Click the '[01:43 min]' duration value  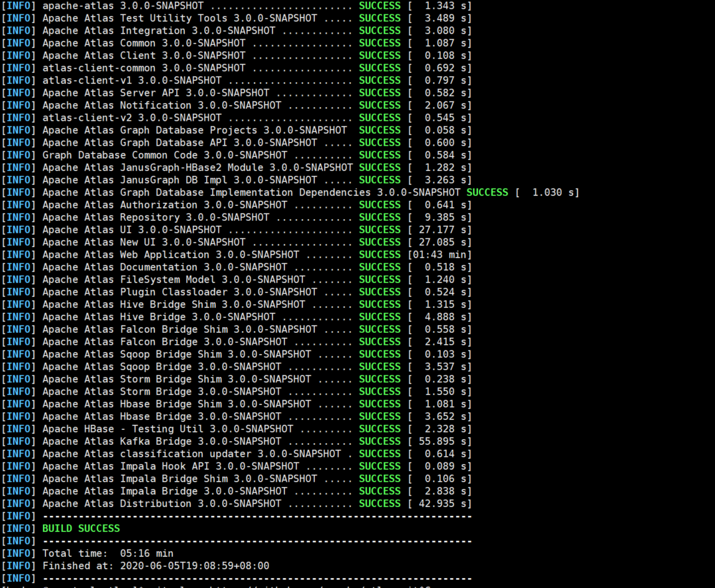439,255
